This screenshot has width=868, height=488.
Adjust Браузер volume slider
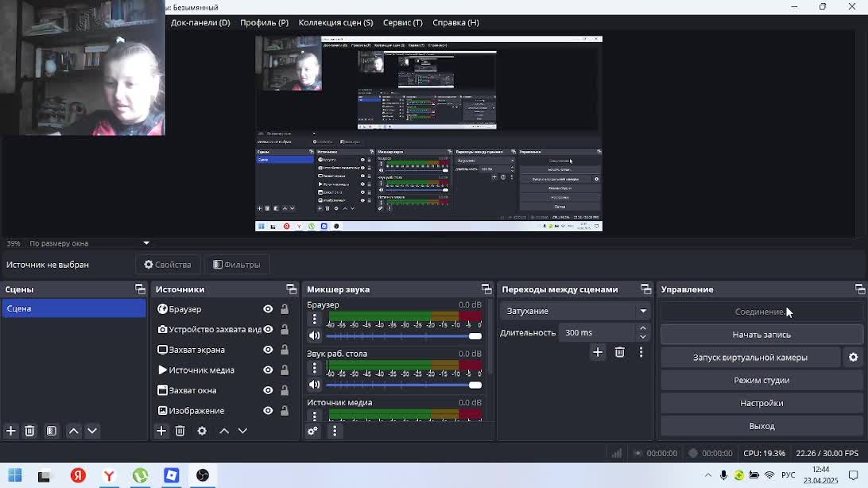404,336
